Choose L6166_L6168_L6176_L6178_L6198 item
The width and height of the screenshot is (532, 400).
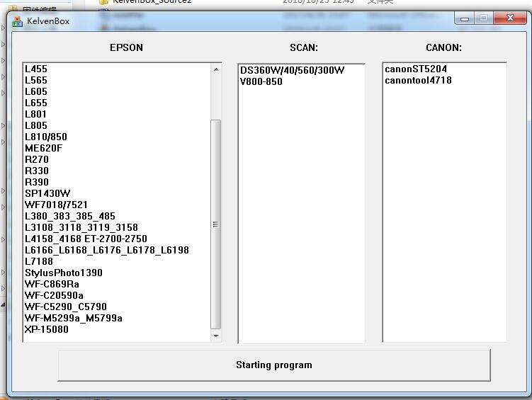pyautogui.click(x=106, y=250)
